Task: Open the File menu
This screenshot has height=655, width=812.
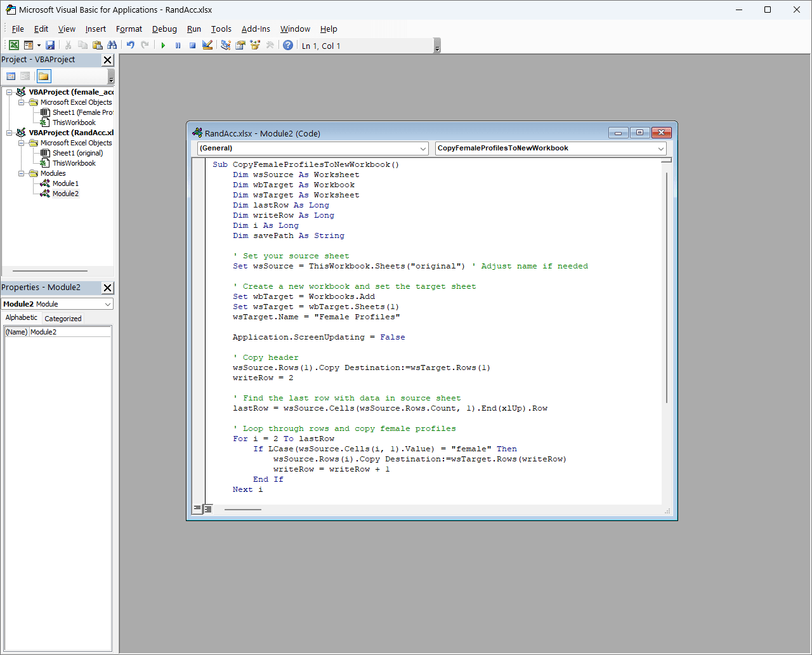Action: [18, 29]
